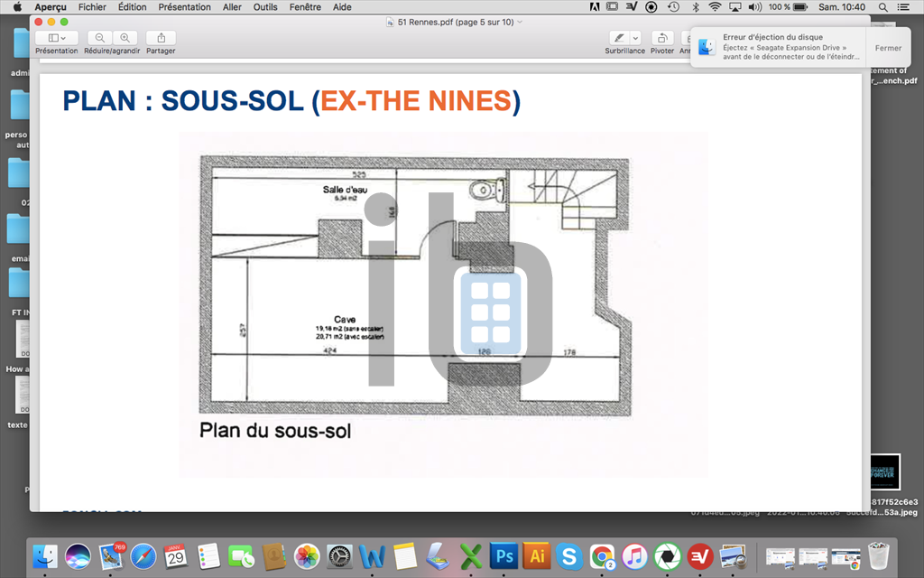Screen dimensions: 924x578
Task: Launch Illustrator from the Dock
Action: [535, 554]
